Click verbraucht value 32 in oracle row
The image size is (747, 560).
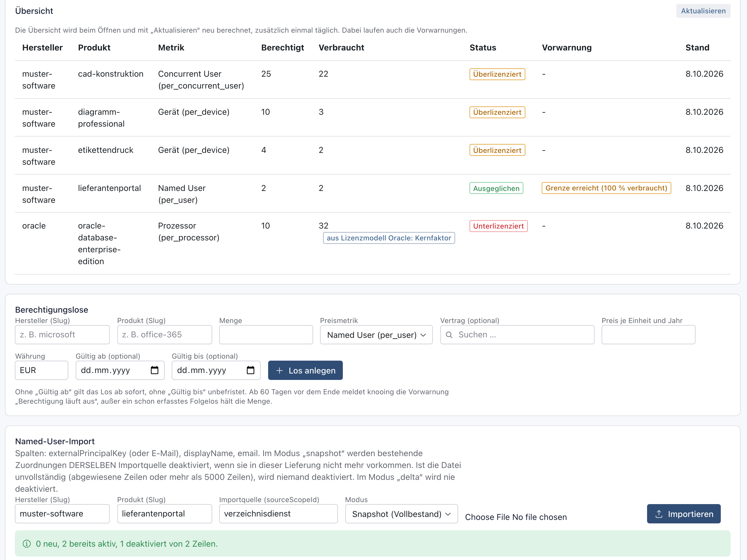(324, 226)
